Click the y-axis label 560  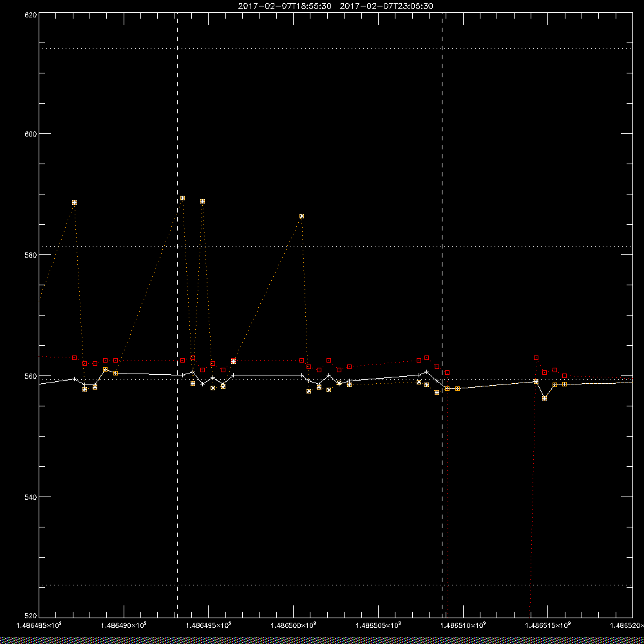click(x=31, y=376)
